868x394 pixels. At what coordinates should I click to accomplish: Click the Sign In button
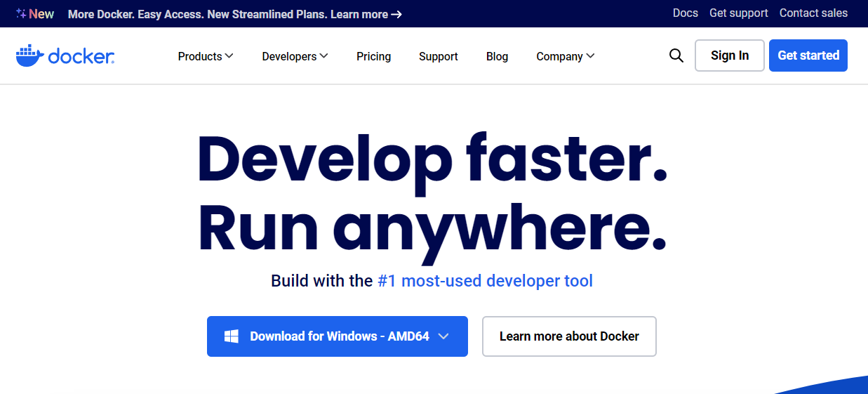730,55
